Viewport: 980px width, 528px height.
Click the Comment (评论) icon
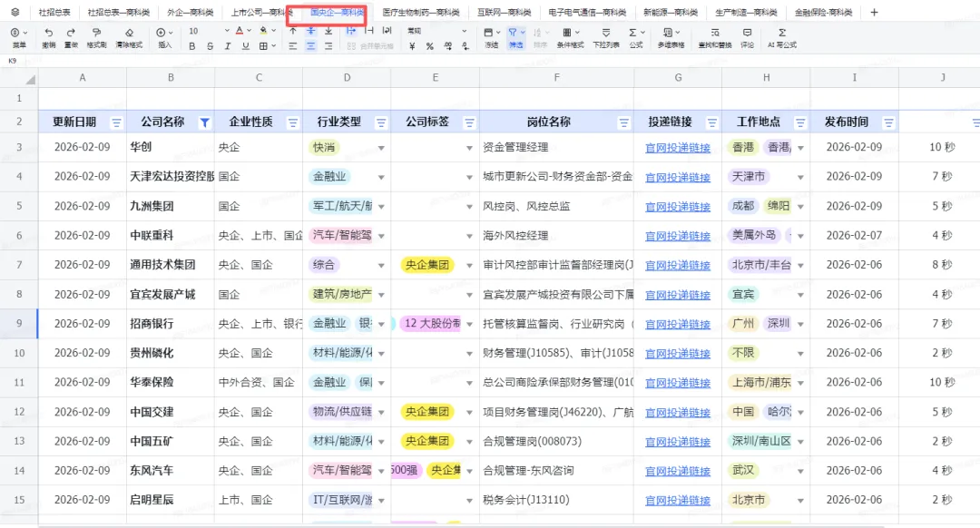(747, 33)
